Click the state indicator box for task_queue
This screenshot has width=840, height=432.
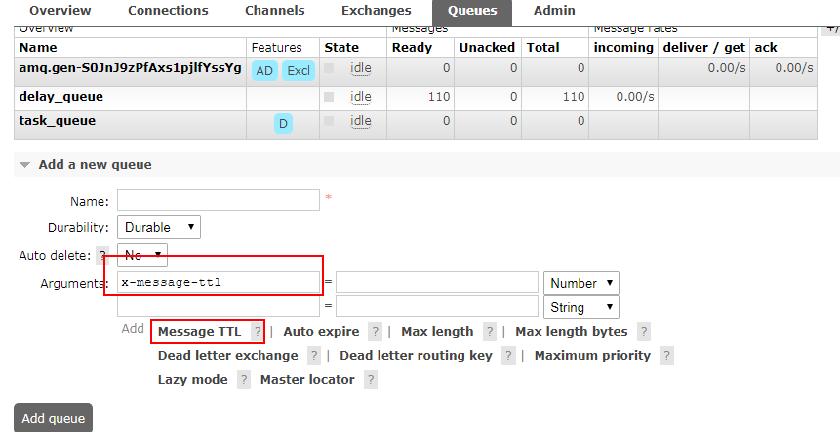click(329, 121)
